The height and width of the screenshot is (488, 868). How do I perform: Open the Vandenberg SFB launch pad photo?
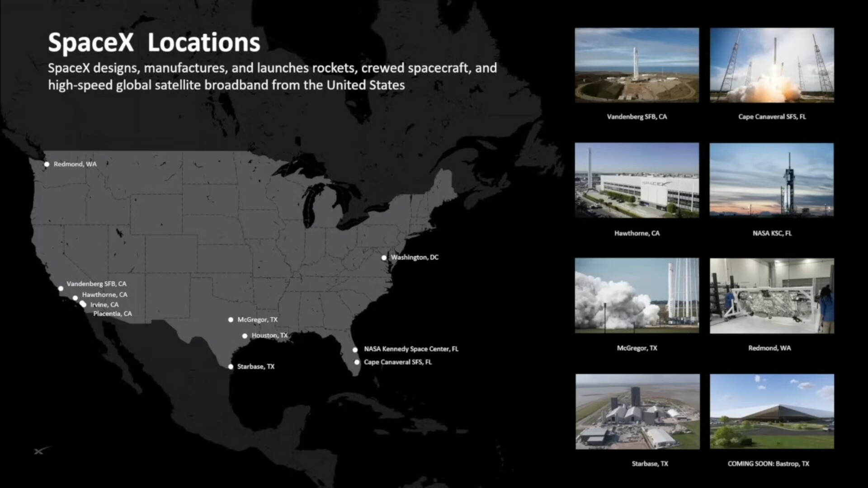pos(637,65)
